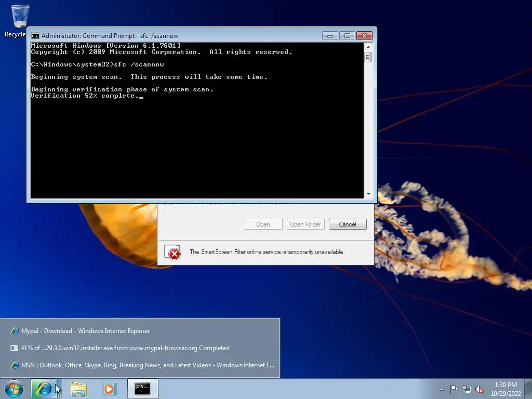Click the Command Prompt scroll up arrow
Viewport: 532px width, 399px height.
tap(368, 47)
